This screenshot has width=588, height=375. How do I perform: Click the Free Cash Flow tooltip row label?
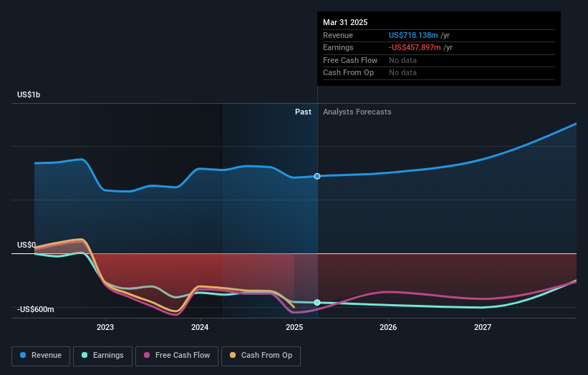pyautogui.click(x=350, y=60)
